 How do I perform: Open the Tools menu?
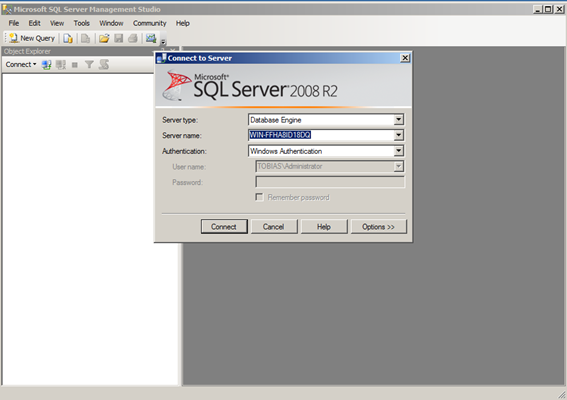coord(81,23)
